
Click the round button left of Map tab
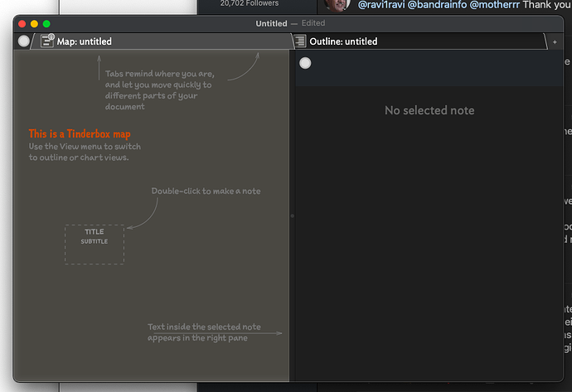click(24, 41)
